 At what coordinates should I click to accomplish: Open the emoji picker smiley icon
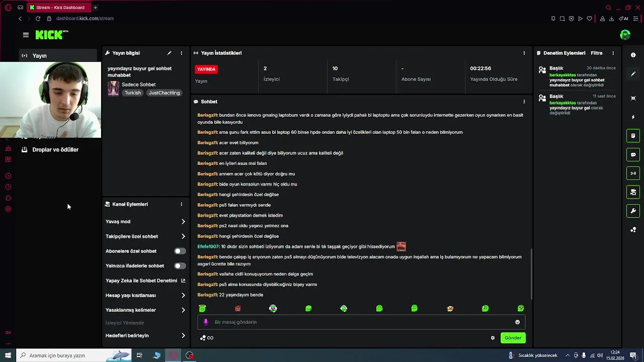(x=517, y=322)
